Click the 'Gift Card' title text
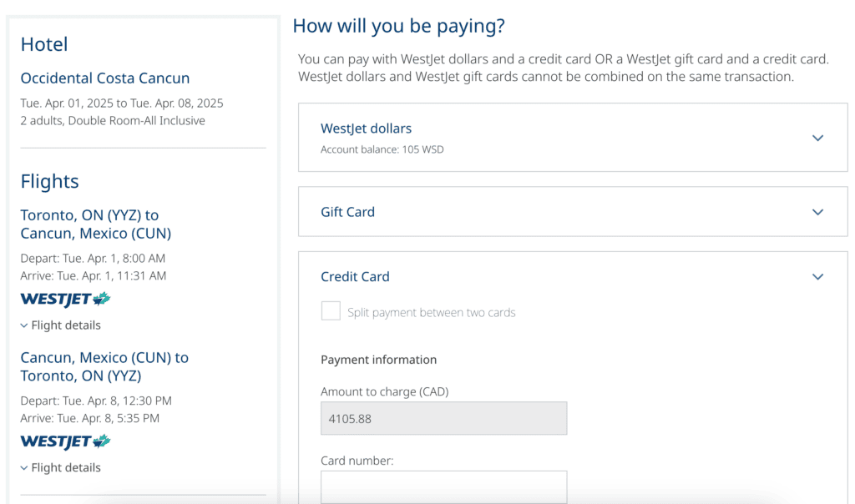 pyautogui.click(x=347, y=212)
